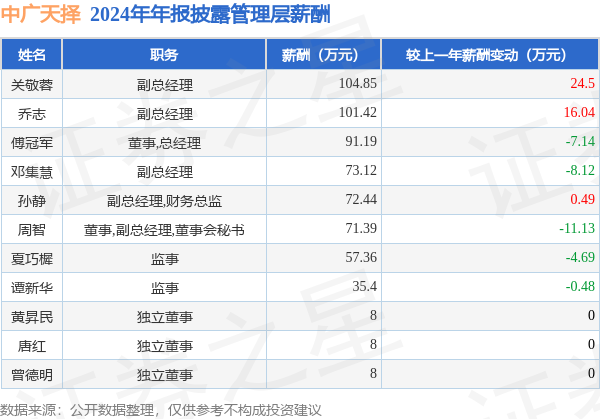This screenshot has width=600, height=419.
Task: Click the salary value 72.44
Action: coord(361,199)
